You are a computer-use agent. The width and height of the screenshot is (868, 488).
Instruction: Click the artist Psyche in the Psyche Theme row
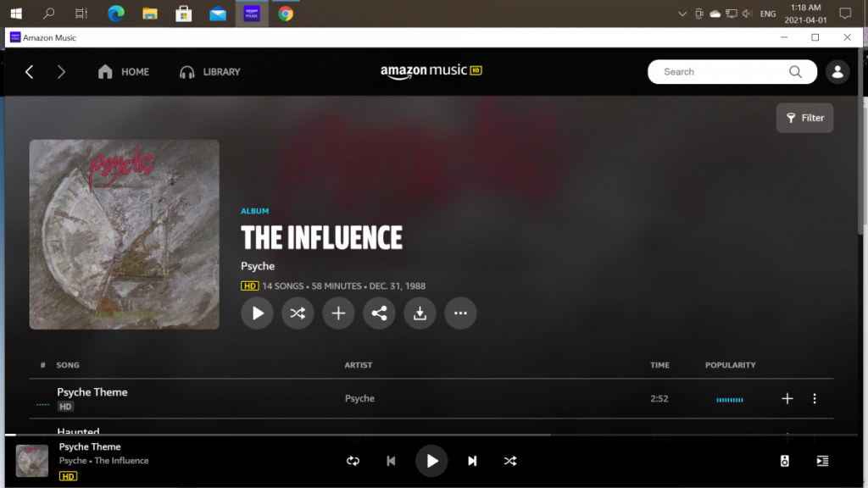[x=359, y=398]
